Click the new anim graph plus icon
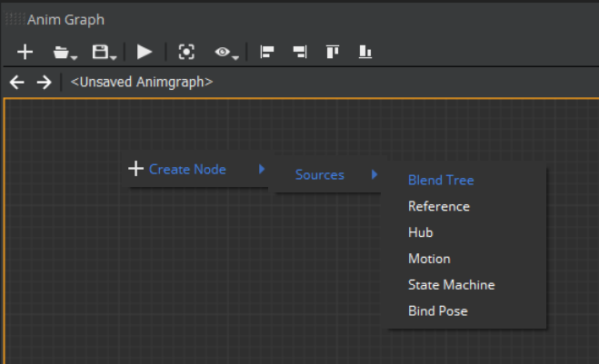Image resolution: width=599 pixels, height=364 pixels. coord(25,53)
